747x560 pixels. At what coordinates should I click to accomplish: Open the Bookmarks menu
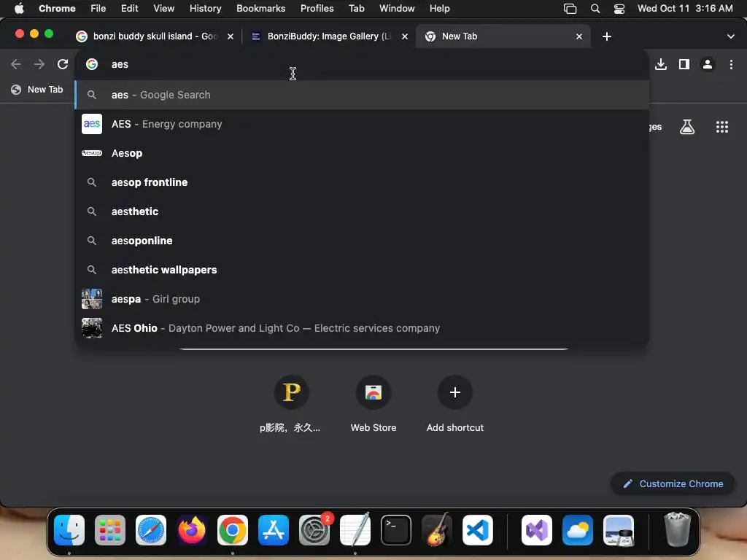(260, 9)
